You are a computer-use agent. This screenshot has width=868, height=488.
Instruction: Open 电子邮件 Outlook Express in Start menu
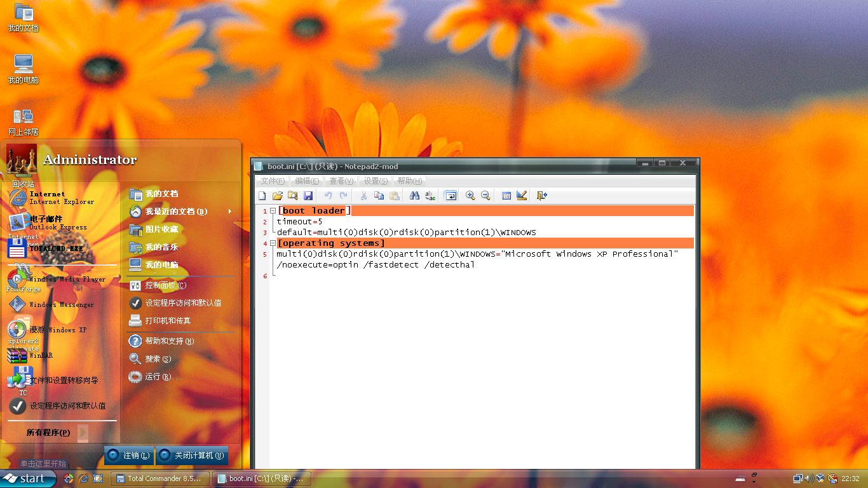click(x=61, y=222)
